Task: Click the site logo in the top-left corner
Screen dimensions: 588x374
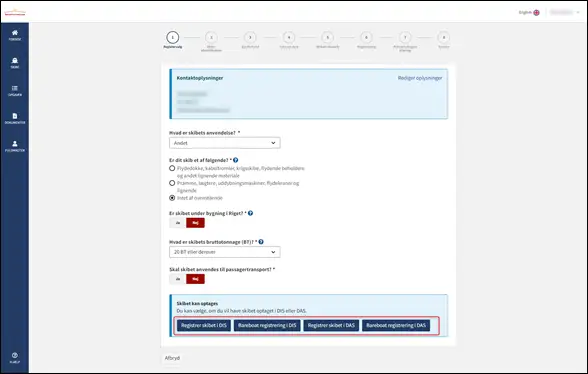Action: (15, 12)
